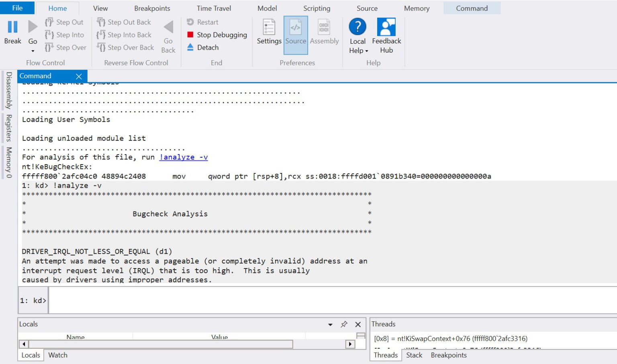This screenshot has width=617, height=364.
Task: Open Locals panel options dropdown
Action: tap(330, 325)
